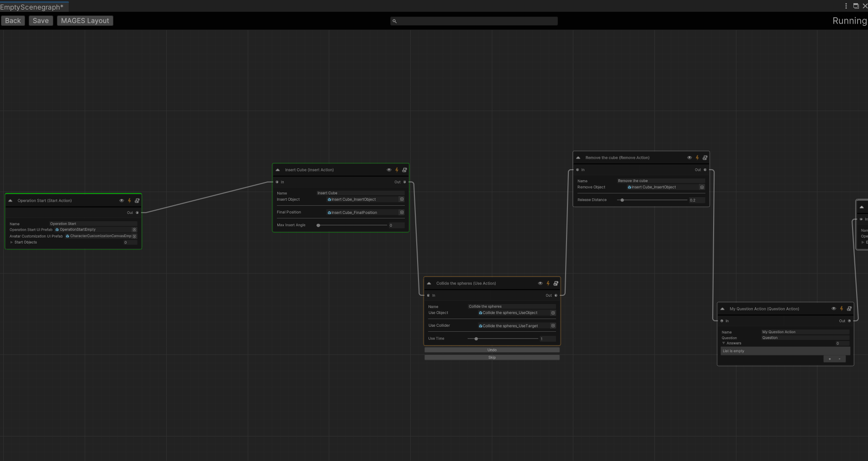Click the Save button in the toolbar
Viewport: 868px width, 461px height.
[x=41, y=20]
